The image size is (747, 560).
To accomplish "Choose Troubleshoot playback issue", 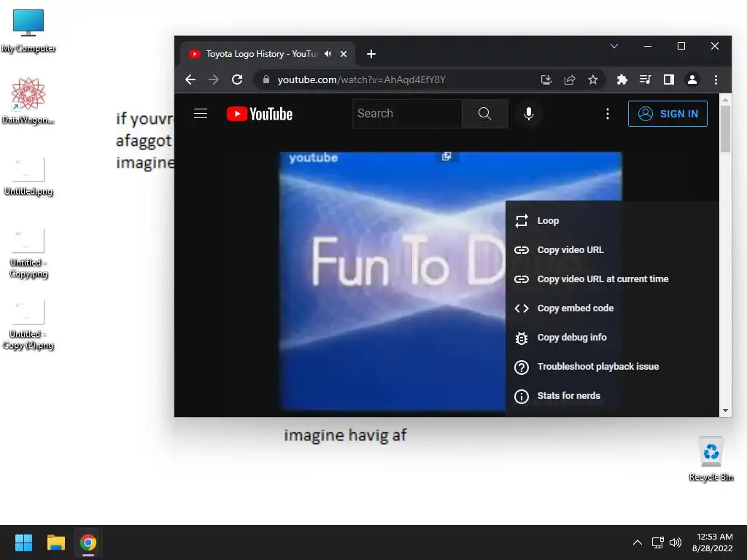I will pos(612,366).
